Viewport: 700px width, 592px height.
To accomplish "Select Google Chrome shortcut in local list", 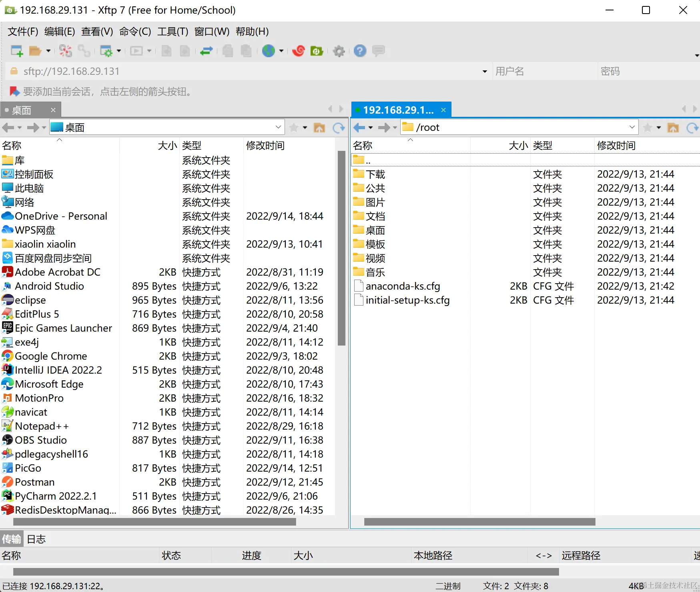I will pos(51,356).
